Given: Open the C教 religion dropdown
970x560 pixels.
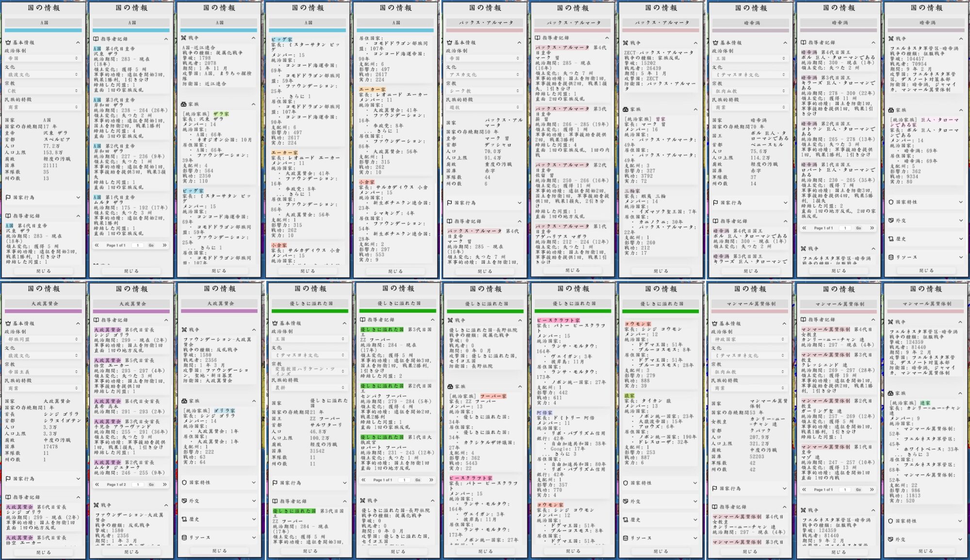Looking at the screenshot, I should [x=43, y=91].
